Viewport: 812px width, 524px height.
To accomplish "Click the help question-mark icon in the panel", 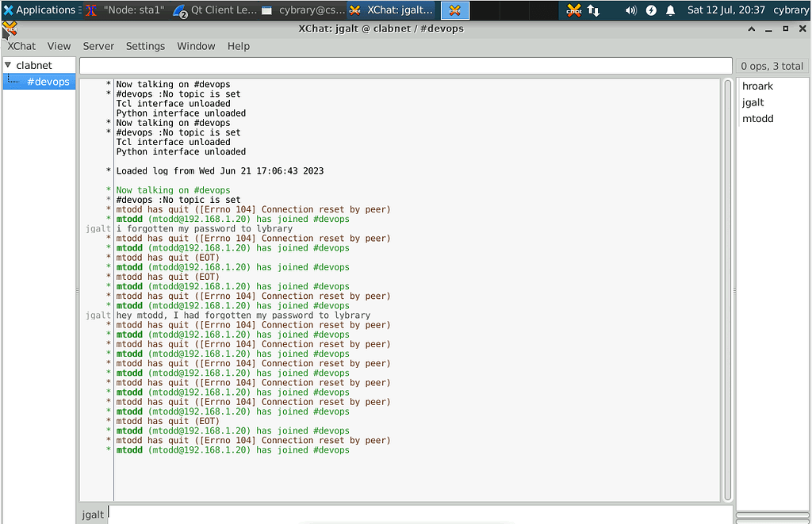I will (x=651, y=11).
